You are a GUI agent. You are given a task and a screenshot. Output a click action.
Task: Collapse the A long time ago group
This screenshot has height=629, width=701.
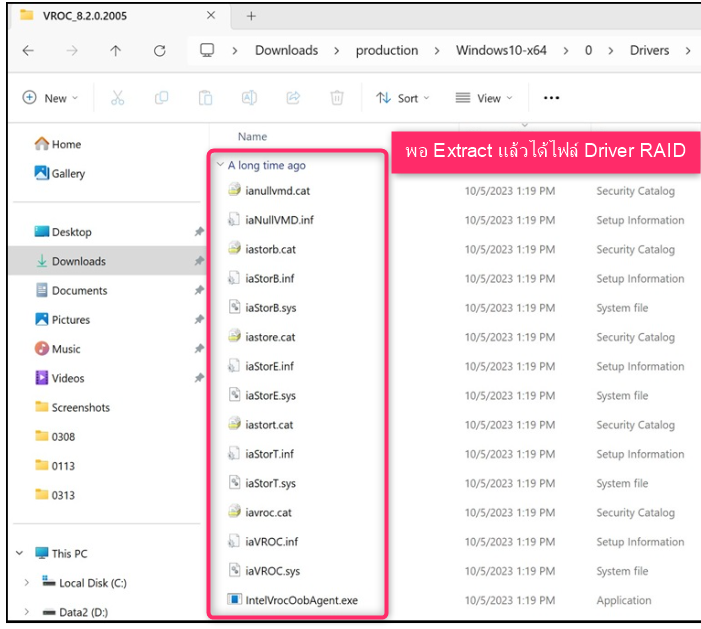point(220,165)
